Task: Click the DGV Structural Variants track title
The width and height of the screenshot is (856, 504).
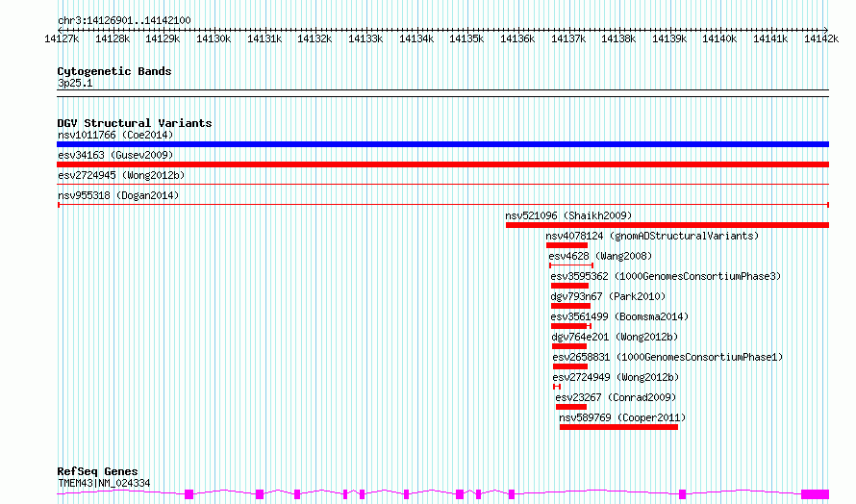Action: (135, 123)
